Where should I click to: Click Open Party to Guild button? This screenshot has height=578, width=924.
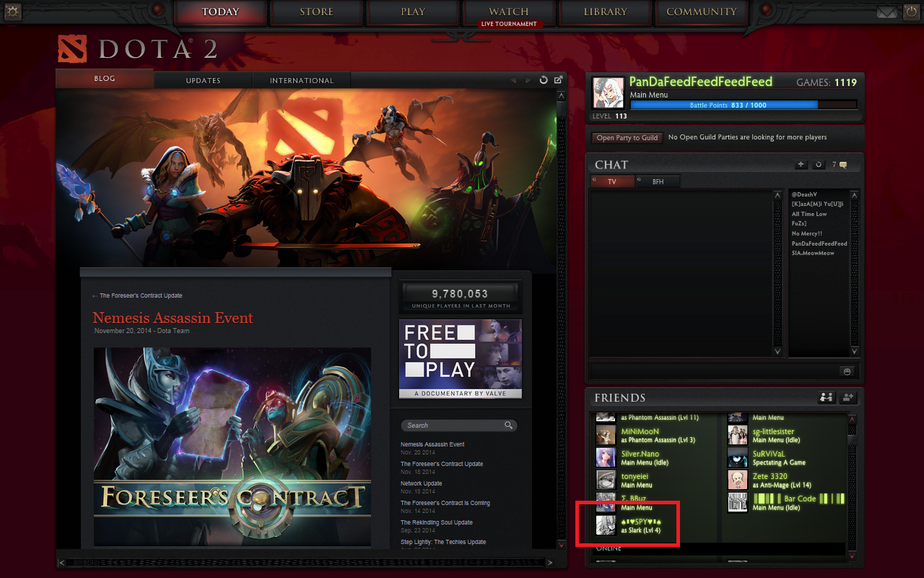[627, 137]
